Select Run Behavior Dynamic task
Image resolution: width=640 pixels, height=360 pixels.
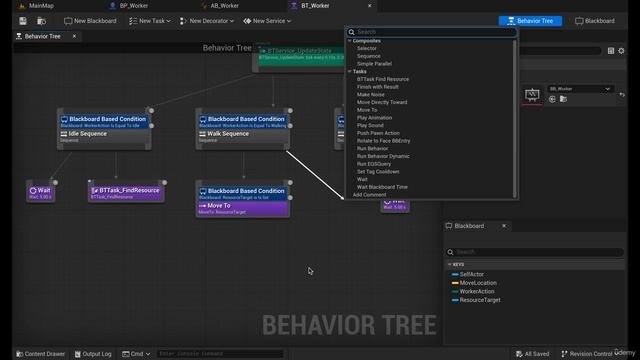383,156
